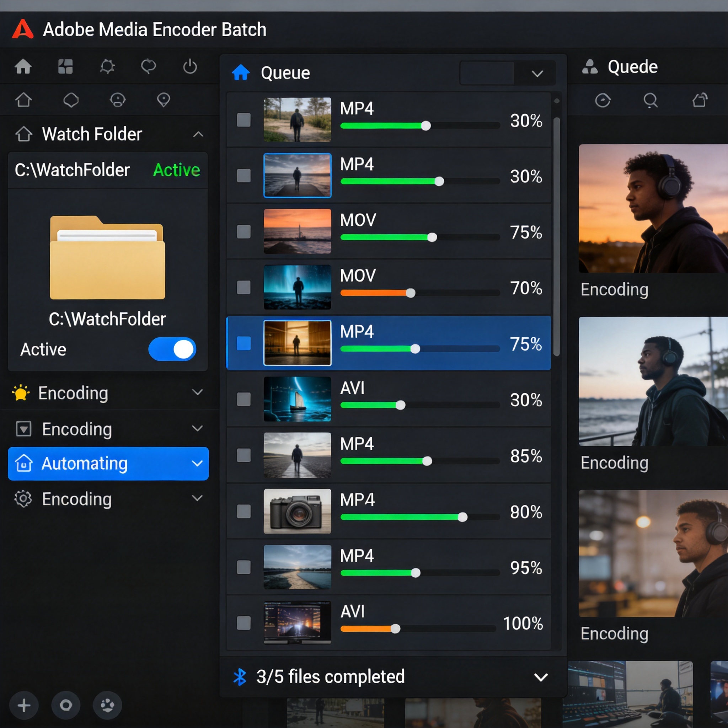Click the 3/5 files completed status text
This screenshot has width=728, height=728.
[x=331, y=677]
